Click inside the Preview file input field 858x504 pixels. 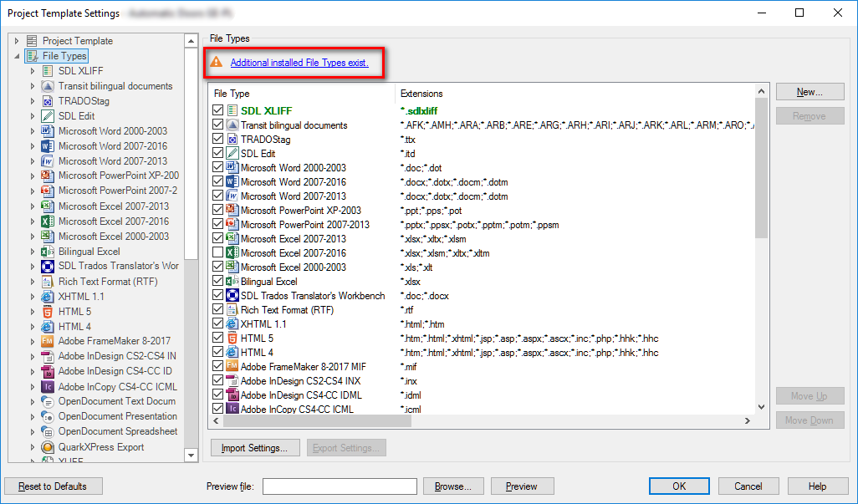[339, 486]
